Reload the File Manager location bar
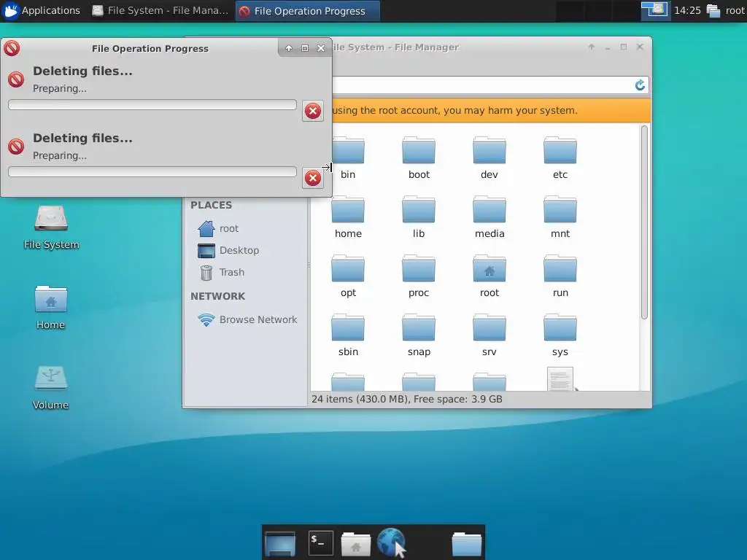Image resolution: width=747 pixels, height=560 pixels. (x=640, y=85)
